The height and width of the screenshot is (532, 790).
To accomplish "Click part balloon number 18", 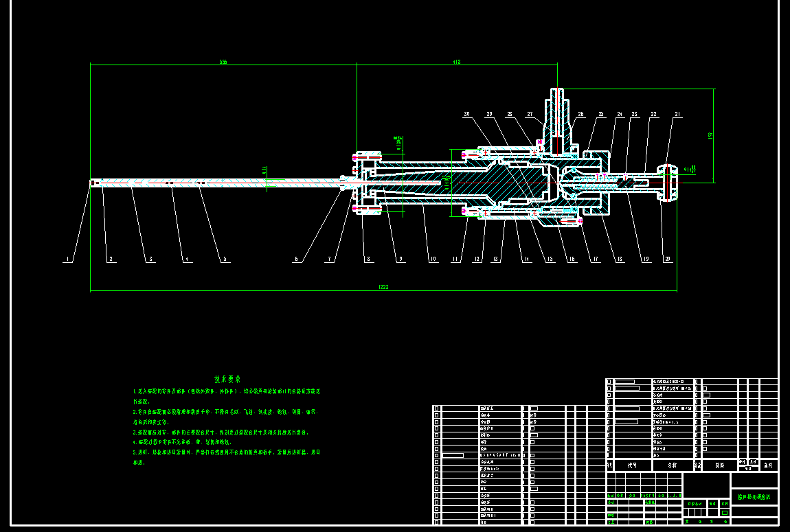I will click(619, 259).
